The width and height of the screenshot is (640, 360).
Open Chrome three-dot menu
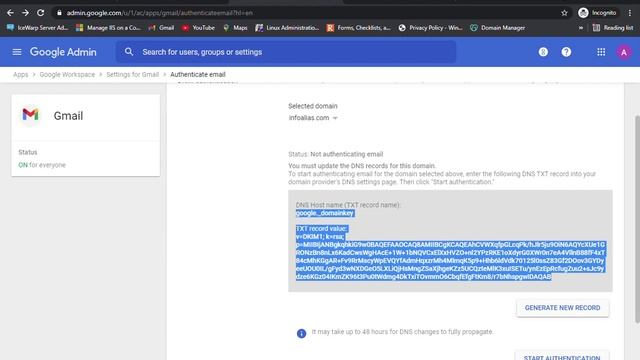[x=630, y=13]
